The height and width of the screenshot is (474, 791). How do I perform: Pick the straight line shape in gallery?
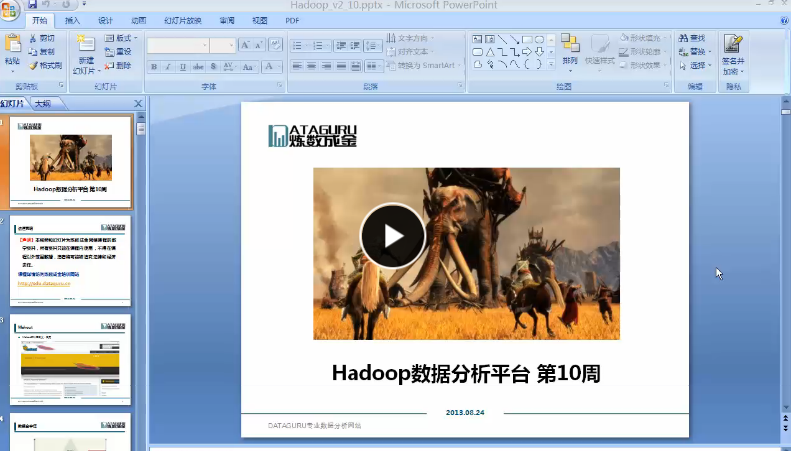(x=502, y=39)
